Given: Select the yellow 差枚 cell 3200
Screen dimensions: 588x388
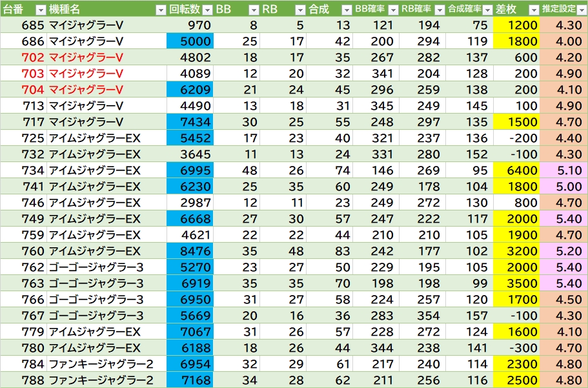Looking at the screenshot, I should point(516,251).
